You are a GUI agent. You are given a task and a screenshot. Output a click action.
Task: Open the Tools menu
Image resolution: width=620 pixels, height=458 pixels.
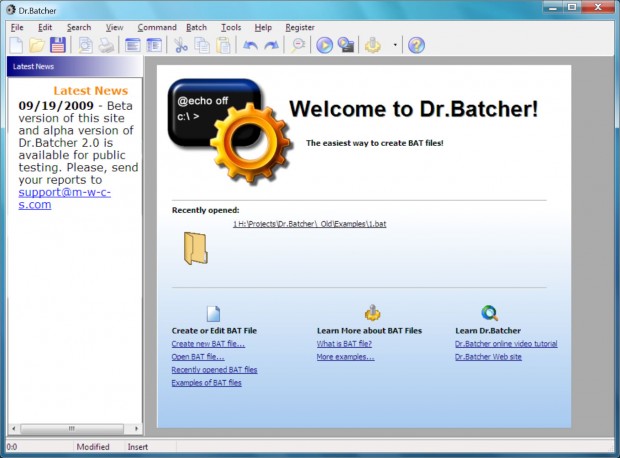(231, 27)
